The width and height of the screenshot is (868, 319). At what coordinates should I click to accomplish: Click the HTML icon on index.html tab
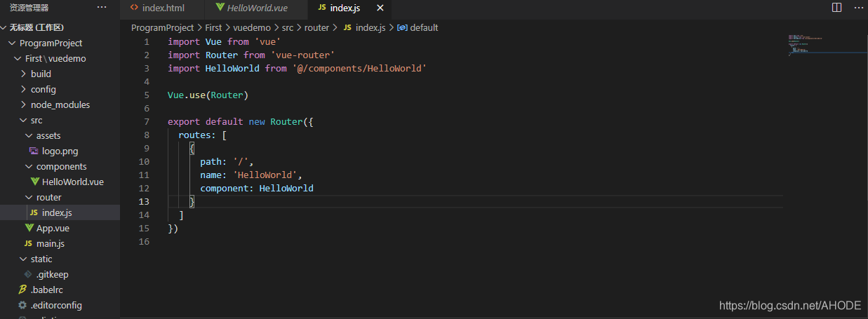pyautogui.click(x=134, y=8)
